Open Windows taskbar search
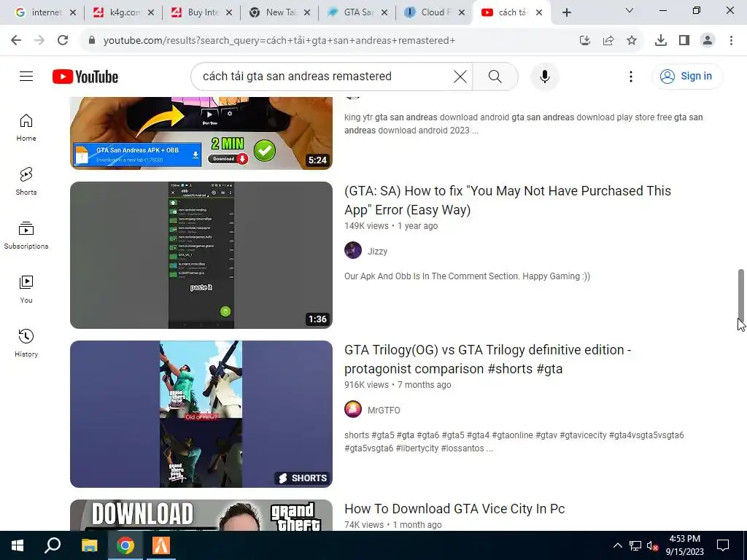This screenshot has height=560, width=747. coord(53,545)
